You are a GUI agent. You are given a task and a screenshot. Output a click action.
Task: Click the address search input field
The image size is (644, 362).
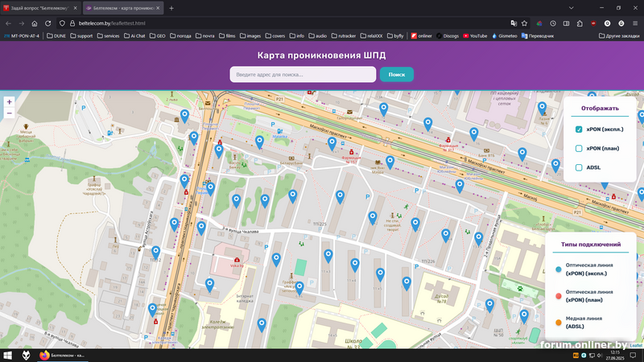[x=303, y=75]
